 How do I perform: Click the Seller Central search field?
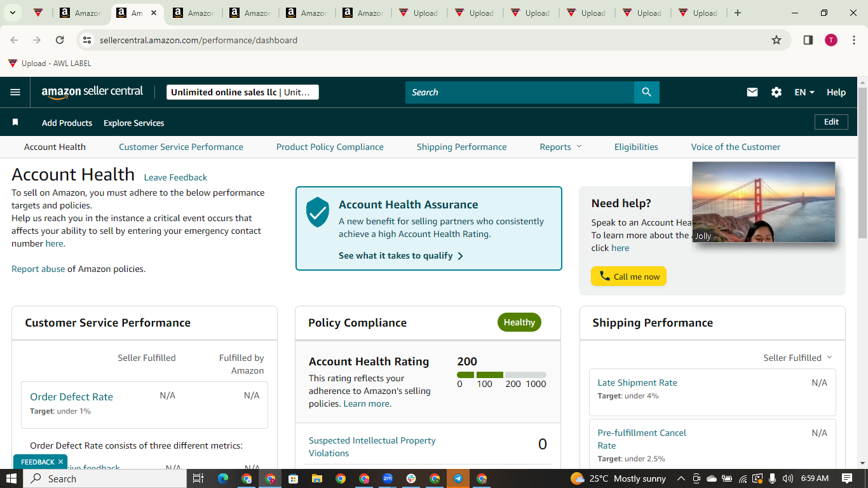[520, 92]
